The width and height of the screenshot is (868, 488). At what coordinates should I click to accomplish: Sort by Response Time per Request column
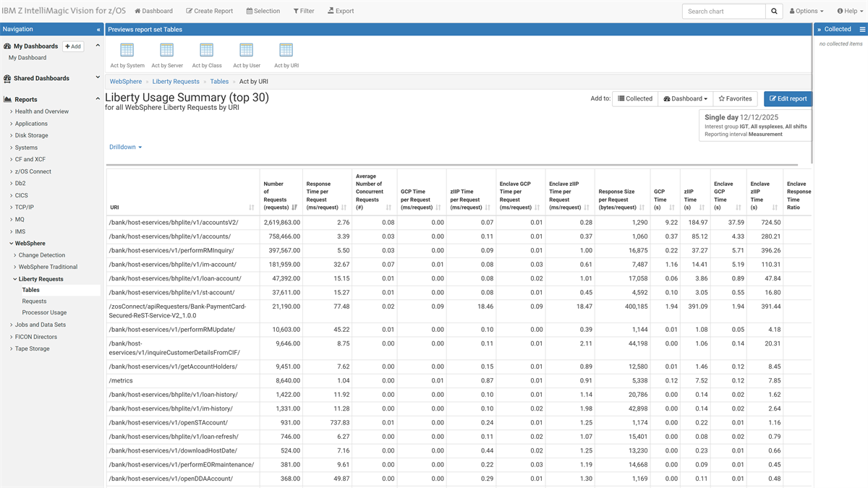[x=343, y=207]
